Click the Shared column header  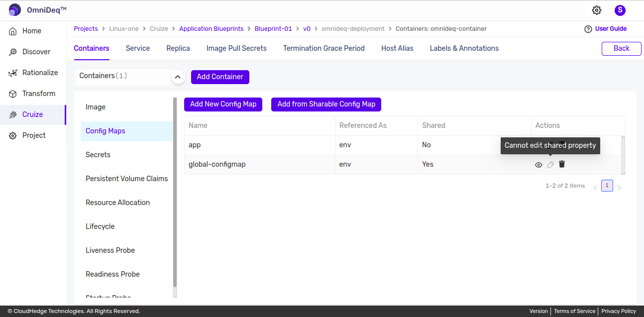(475, 125)
